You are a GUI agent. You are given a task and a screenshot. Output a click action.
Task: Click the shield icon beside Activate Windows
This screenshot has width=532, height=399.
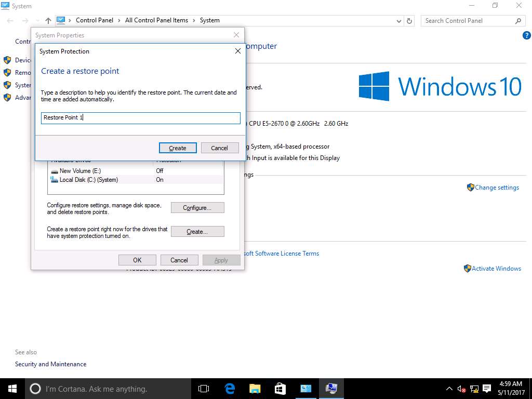click(x=468, y=269)
